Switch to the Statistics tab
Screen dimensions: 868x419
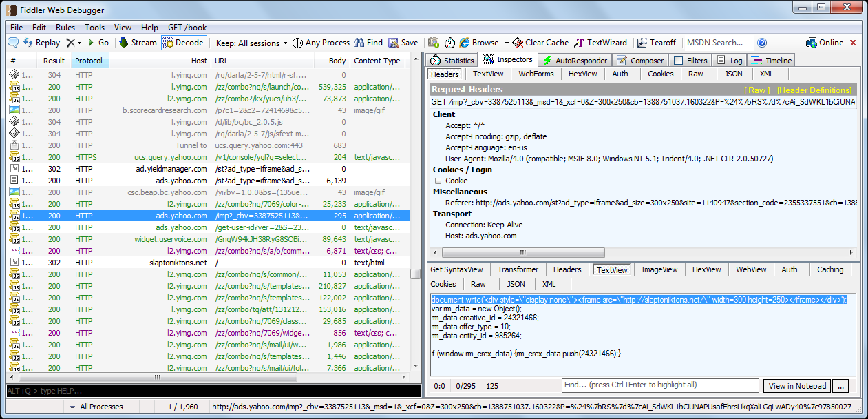pos(452,61)
